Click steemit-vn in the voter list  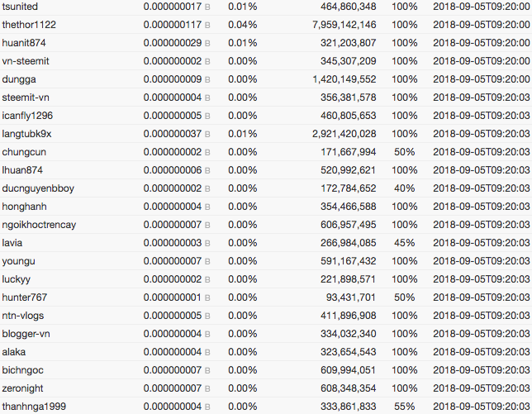(x=26, y=98)
